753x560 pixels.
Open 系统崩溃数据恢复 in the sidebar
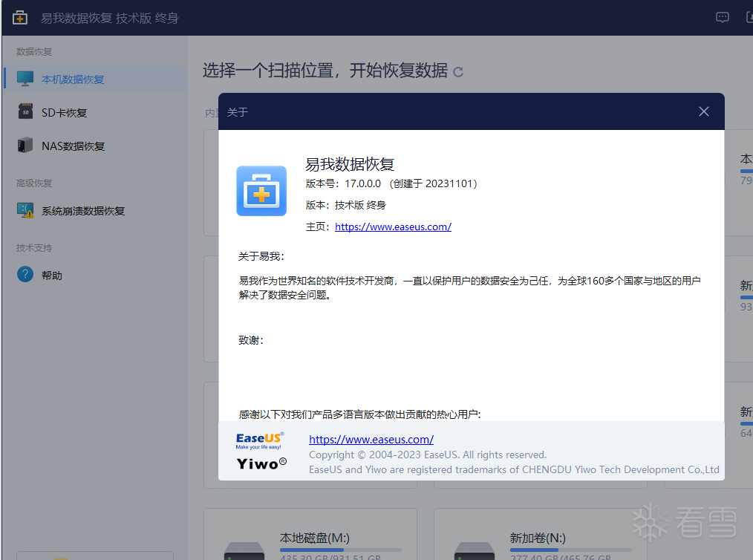95,211
